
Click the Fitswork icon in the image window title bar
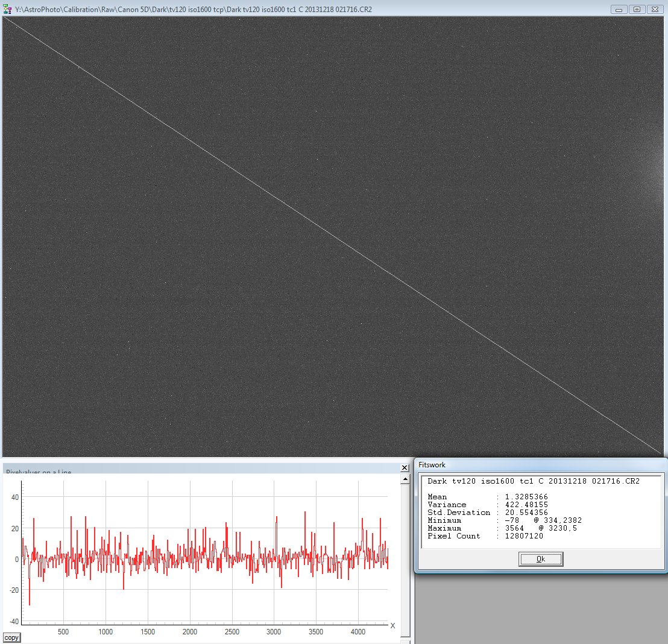click(7, 9)
